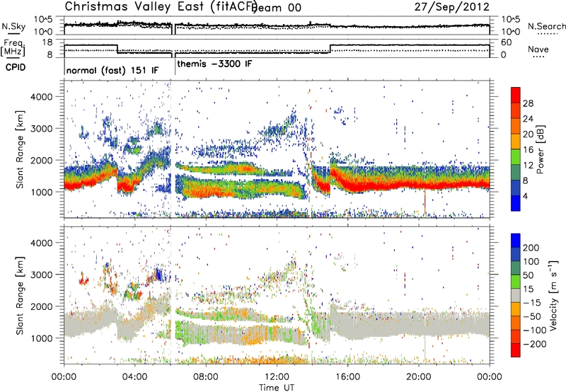Click the date '27/Sep/2012'
The width and height of the screenshot is (566, 392).
click(x=452, y=6)
